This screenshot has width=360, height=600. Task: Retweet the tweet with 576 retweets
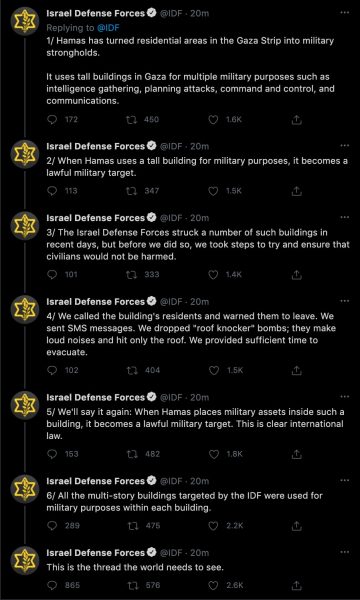click(132, 585)
